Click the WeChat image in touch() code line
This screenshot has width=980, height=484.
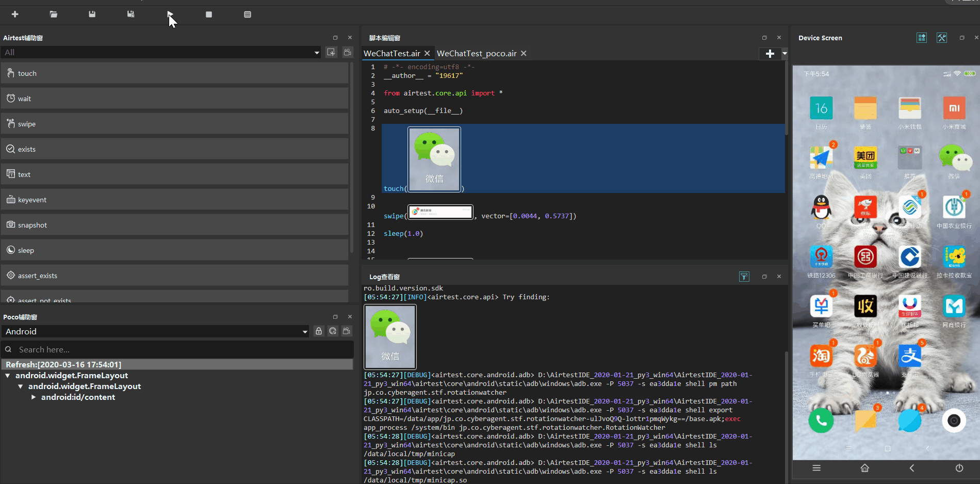coord(434,159)
